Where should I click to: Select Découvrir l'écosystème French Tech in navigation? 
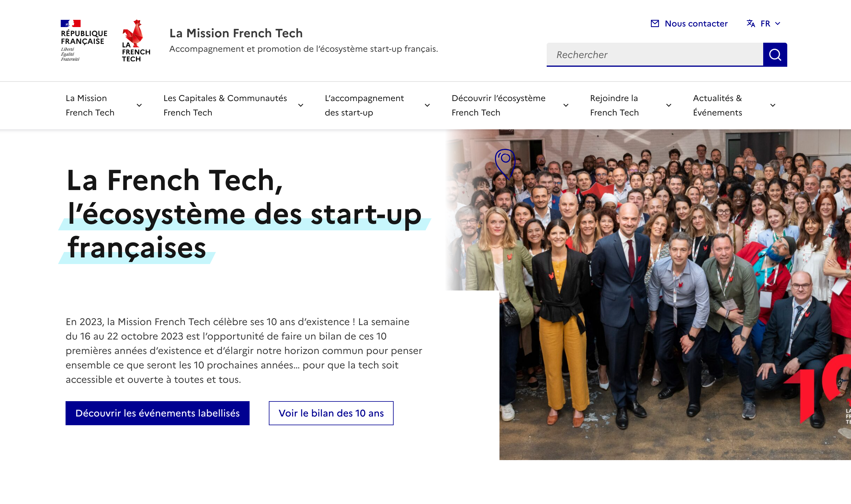click(498, 105)
